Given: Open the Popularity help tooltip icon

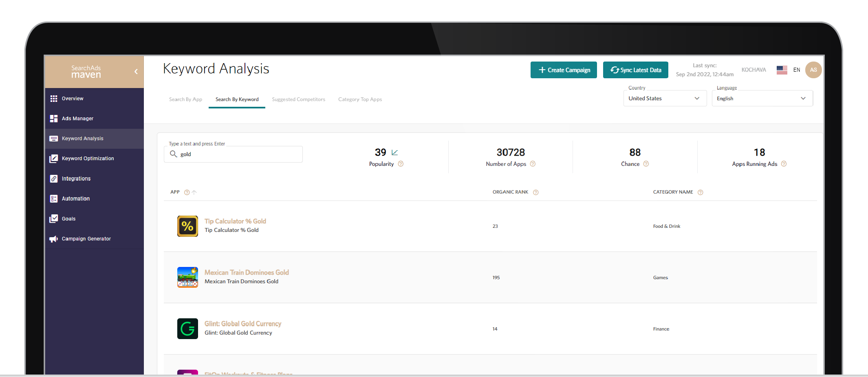Looking at the screenshot, I should (x=401, y=164).
